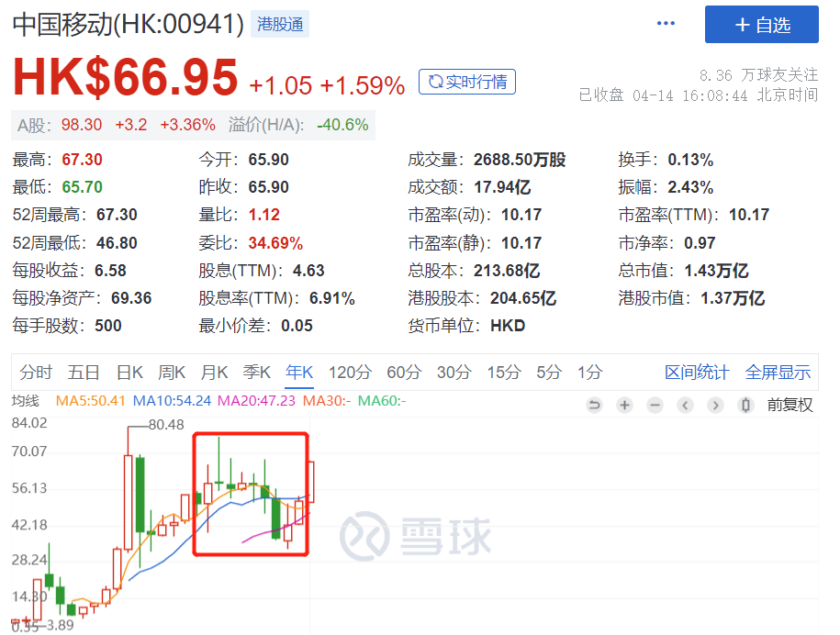
Task: Click the MA10:54.24 indicator label
Action: tap(172, 400)
